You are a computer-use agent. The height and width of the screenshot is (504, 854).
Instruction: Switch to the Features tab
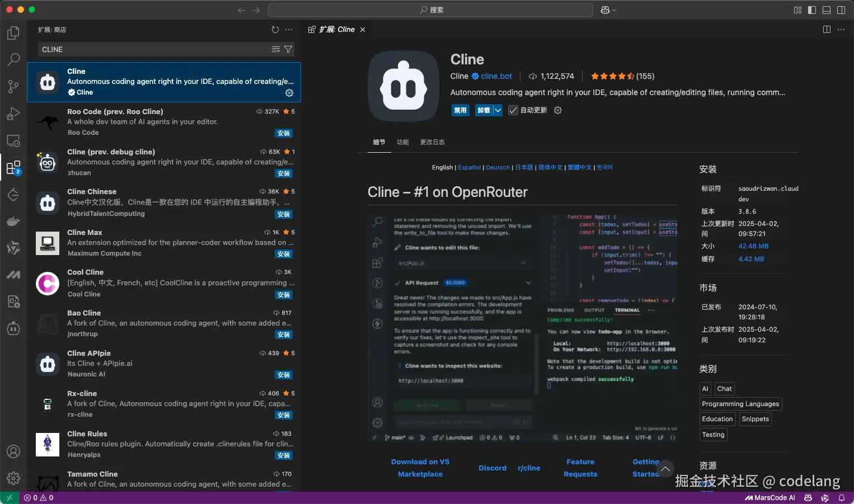tap(403, 142)
